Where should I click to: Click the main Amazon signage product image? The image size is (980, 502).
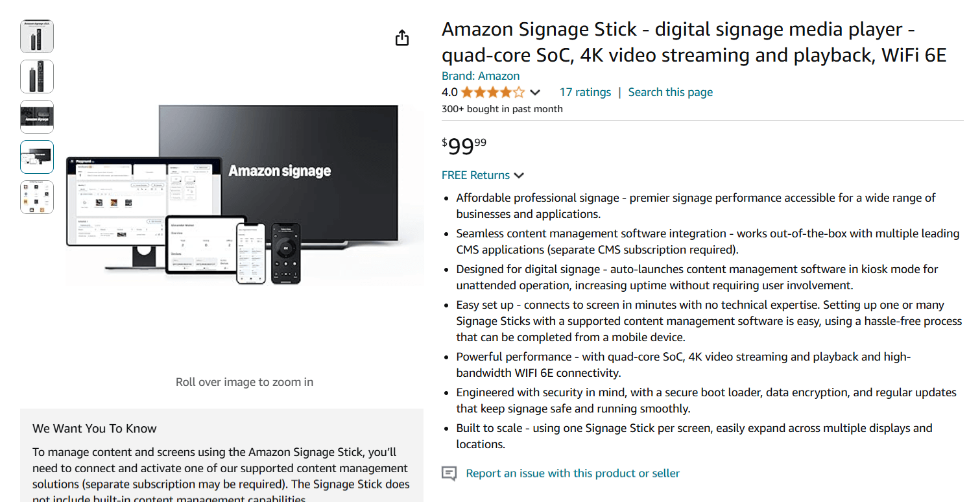pyautogui.click(x=245, y=195)
